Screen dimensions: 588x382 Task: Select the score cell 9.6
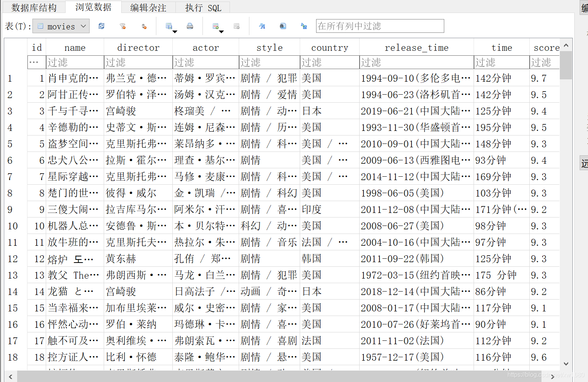click(x=545, y=357)
